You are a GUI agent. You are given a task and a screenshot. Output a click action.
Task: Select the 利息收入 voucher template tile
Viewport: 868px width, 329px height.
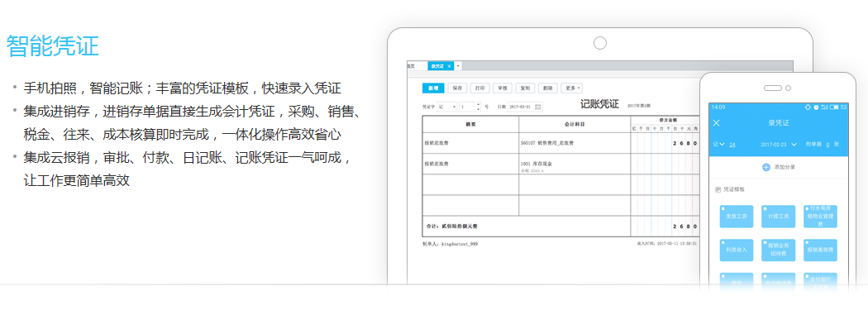[x=737, y=250]
